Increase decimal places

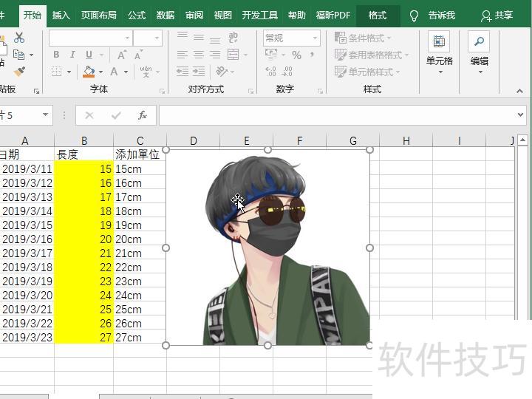[270, 72]
